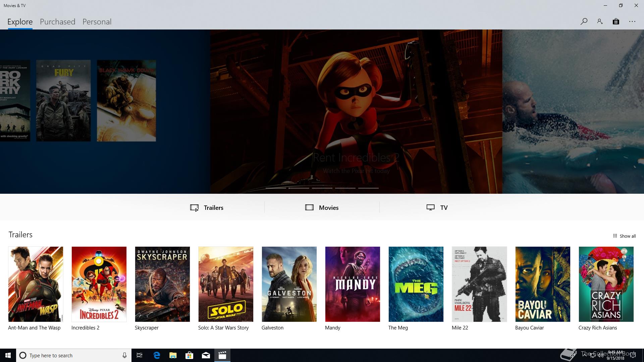Open the Mandy trailer poster
The height and width of the screenshot is (362, 644).
click(353, 284)
